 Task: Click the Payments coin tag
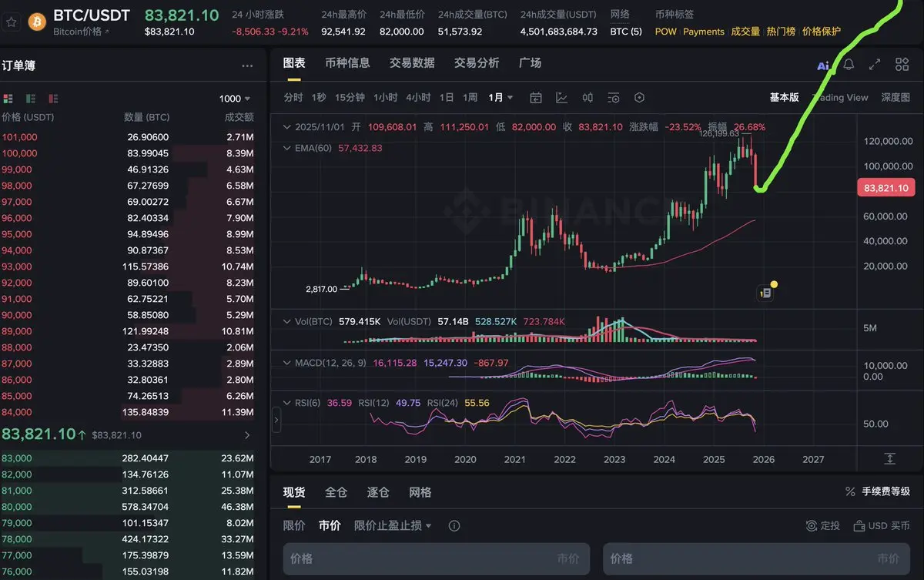pos(704,32)
